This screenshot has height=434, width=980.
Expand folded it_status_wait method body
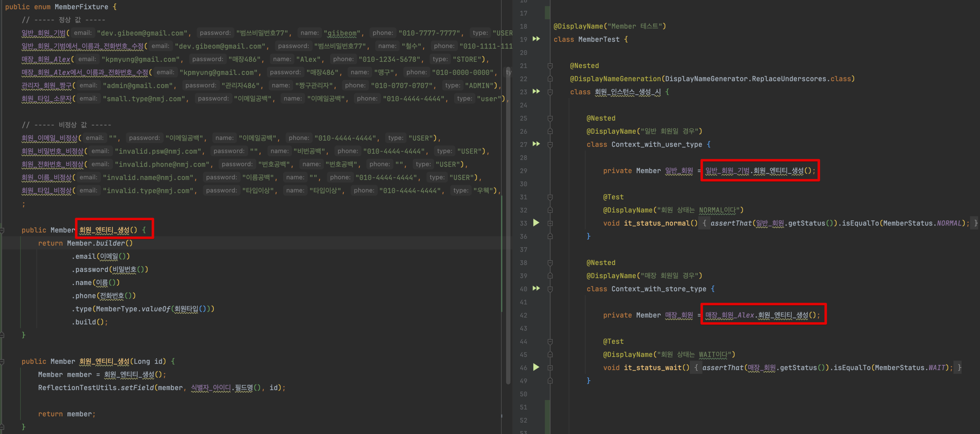click(x=550, y=368)
